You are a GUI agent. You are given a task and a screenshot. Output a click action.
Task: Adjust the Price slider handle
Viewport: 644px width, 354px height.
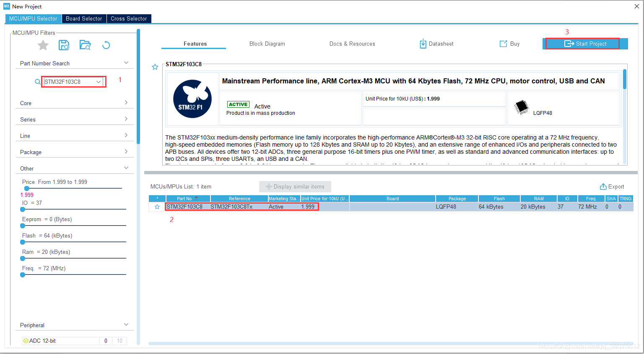(27, 189)
